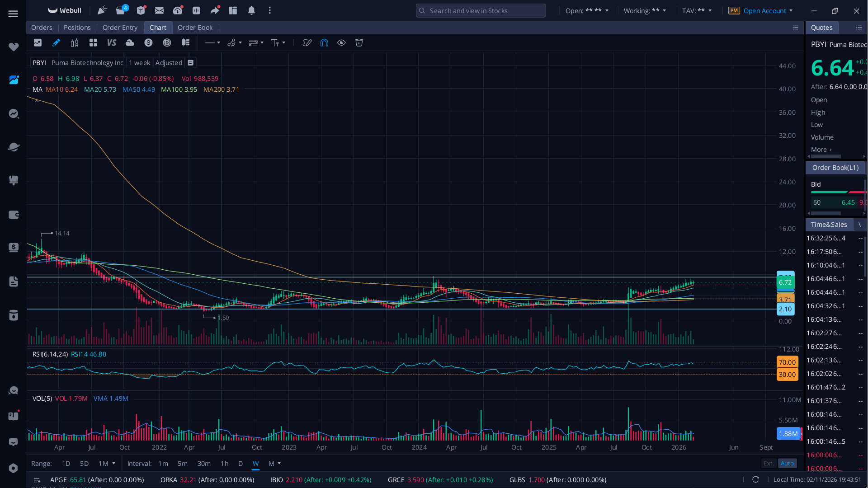Click in the stock search field
The width and height of the screenshot is (868, 488).
tap(481, 11)
